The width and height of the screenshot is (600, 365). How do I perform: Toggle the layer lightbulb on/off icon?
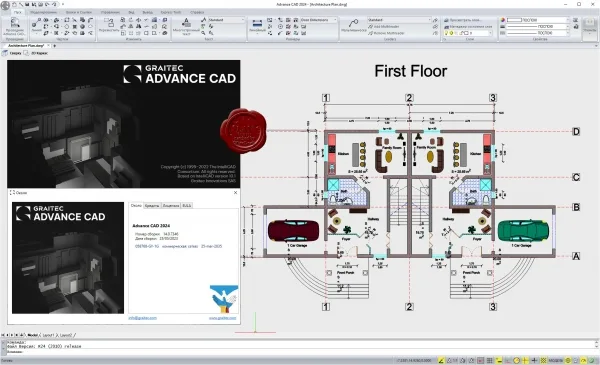pyautogui.click(x=447, y=33)
